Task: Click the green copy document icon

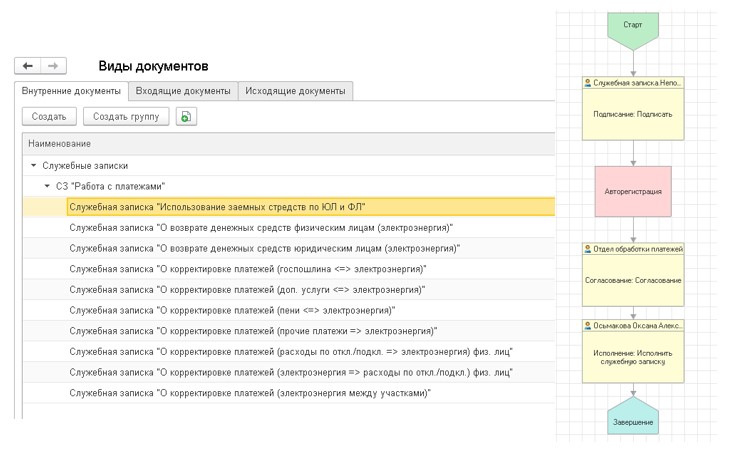Action: point(186,116)
